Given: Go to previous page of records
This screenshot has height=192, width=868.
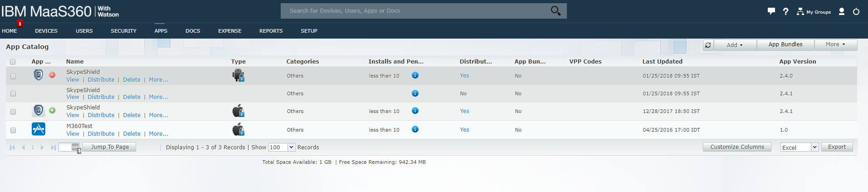Looking at the screenshot, I should (x=23, y=147).
